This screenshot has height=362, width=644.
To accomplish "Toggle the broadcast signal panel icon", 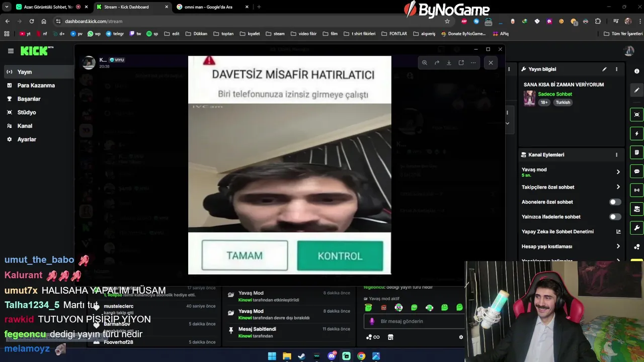I will 637,190.
